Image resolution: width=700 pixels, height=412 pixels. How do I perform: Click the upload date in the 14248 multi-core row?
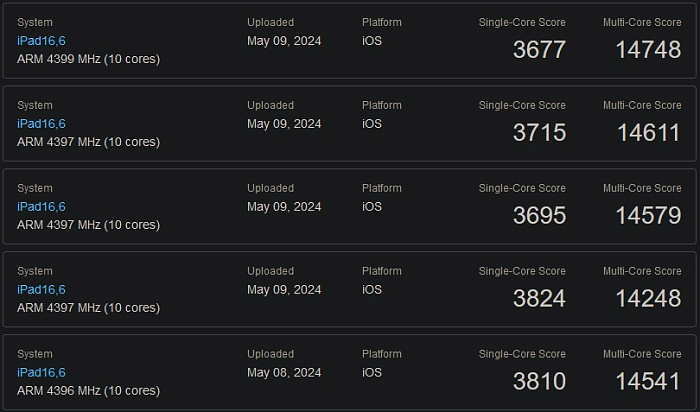coord(284,290)
